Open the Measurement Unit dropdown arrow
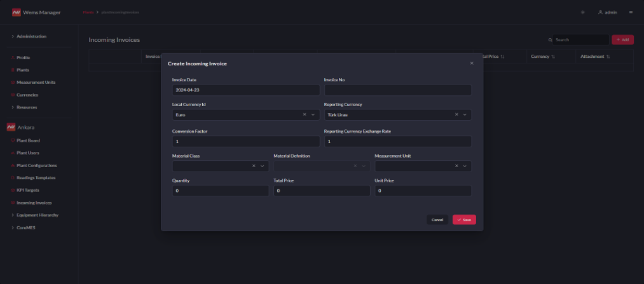 (x=465, y=166)
